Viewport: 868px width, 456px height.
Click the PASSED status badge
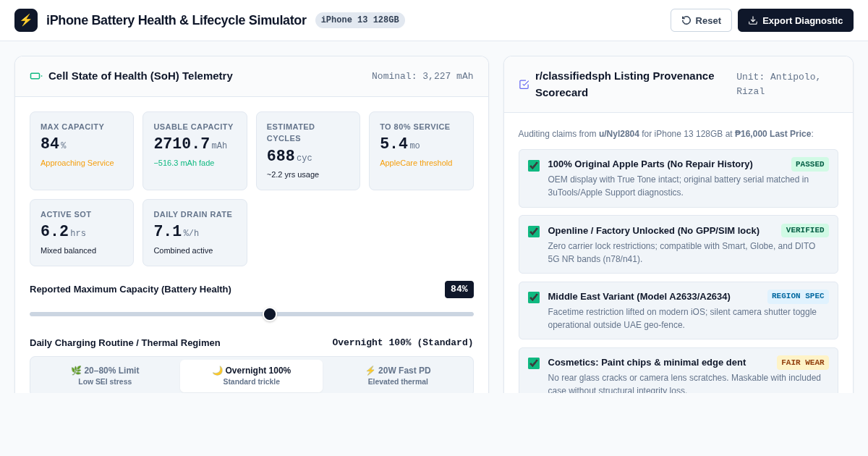pos(810,164)
